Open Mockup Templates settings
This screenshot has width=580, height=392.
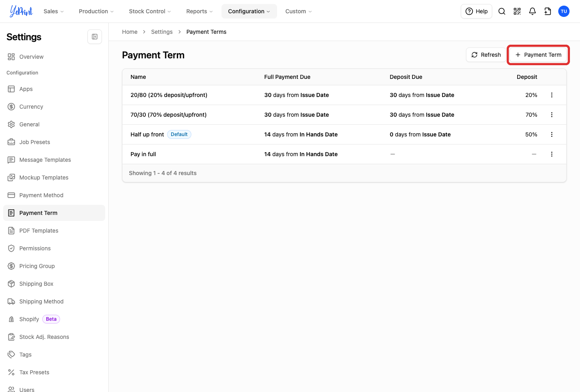point(54,177)
